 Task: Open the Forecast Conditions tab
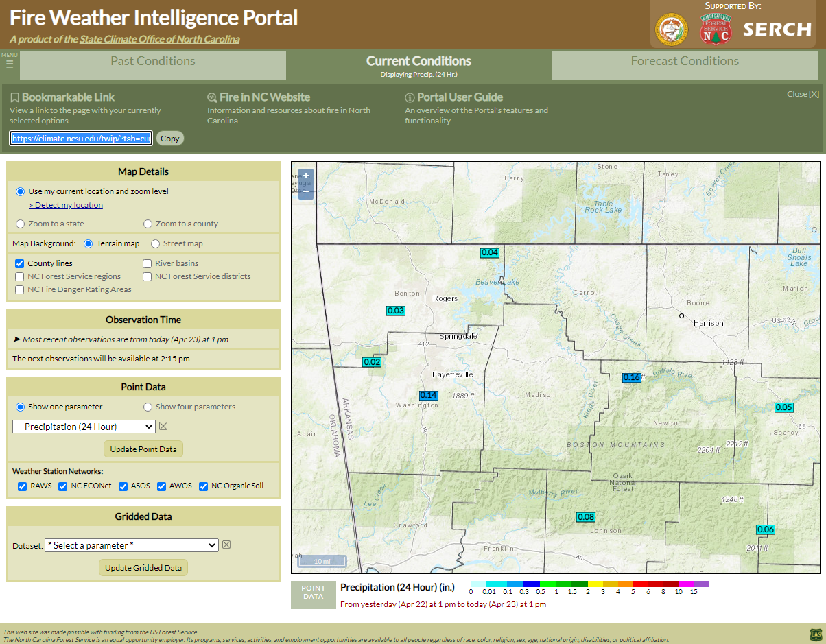[x=685, y=65]
